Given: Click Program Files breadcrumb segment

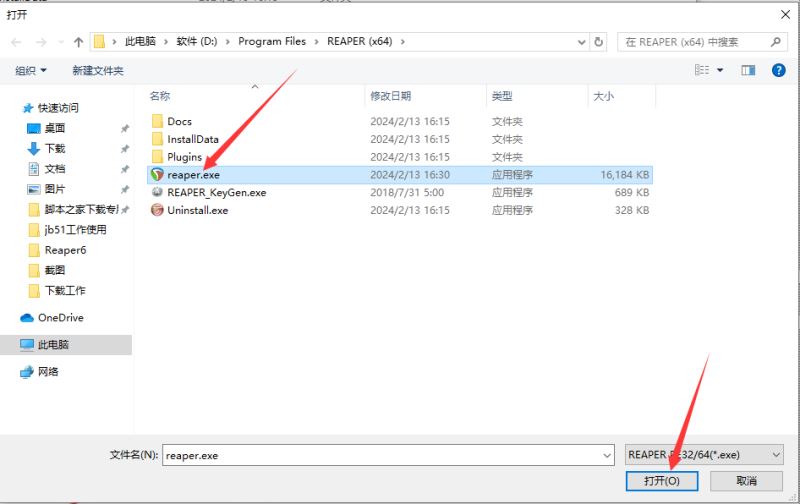Looking at the screenshot, I should [x=272, y=41].
